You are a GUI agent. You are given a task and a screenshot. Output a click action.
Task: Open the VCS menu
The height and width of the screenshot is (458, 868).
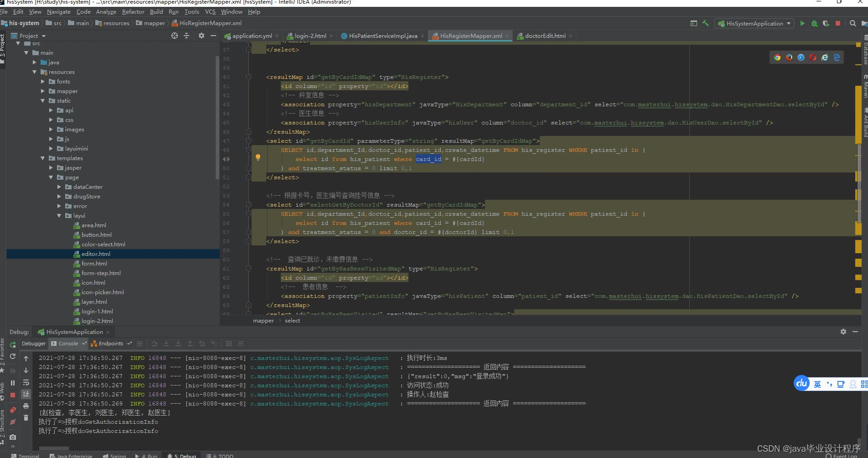click(210, 12)
